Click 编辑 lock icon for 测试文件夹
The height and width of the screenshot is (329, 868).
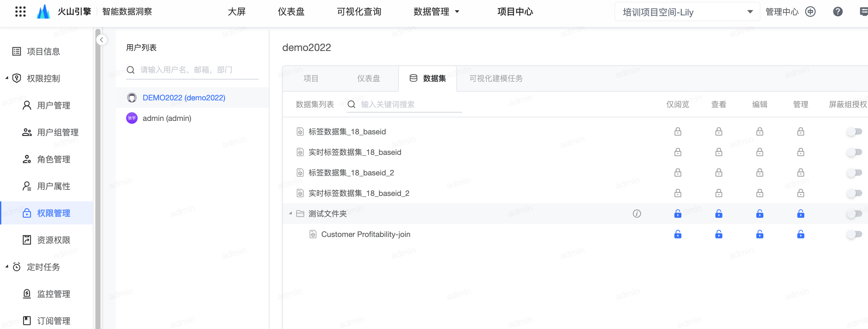click(x=759, y=214)
